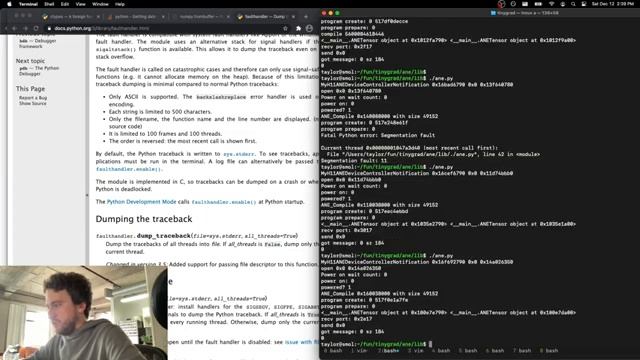Close the numpy frombuffer browser tab
Screen dimensions: 640x360
tap(228, 17)
